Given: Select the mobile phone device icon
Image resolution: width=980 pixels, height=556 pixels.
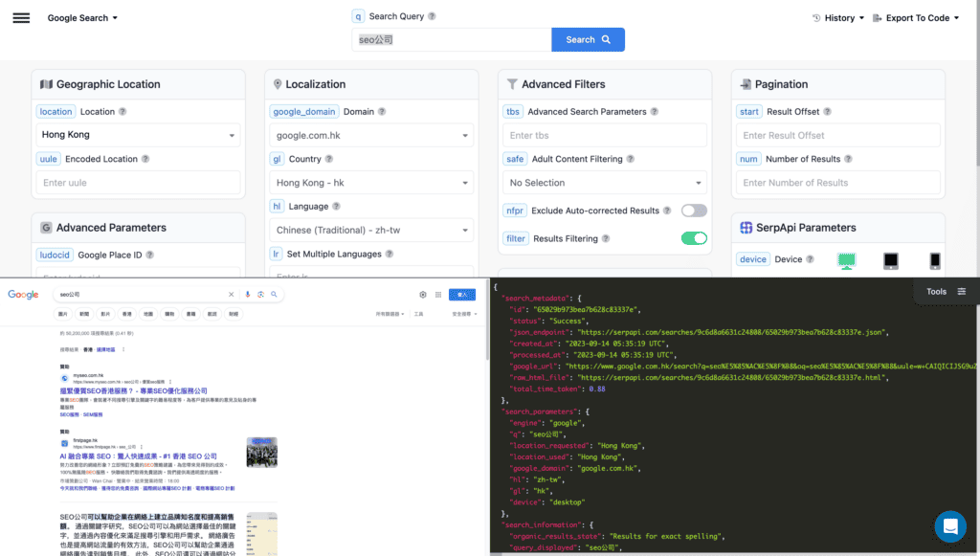Looking at the screenshot, I should click(x=935, y=260).
